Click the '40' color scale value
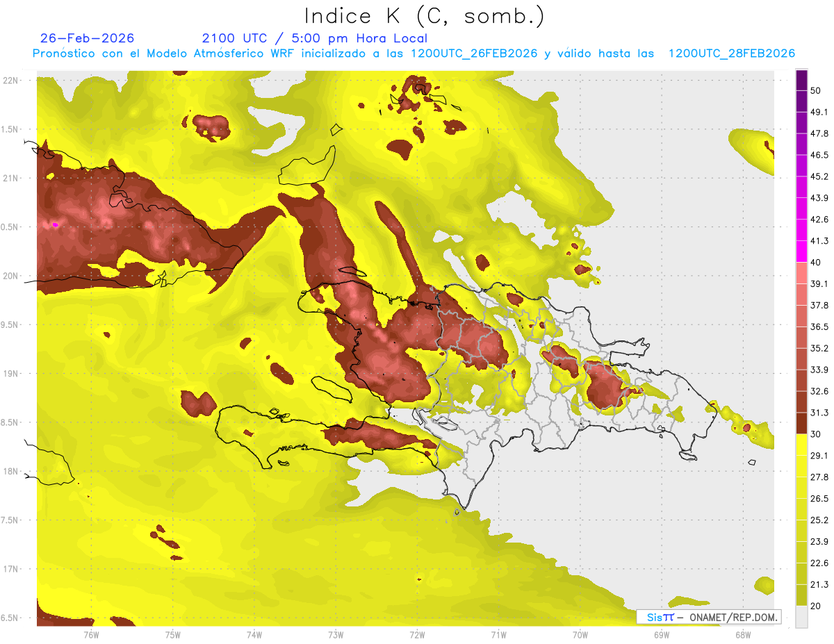 click(816, 263)
